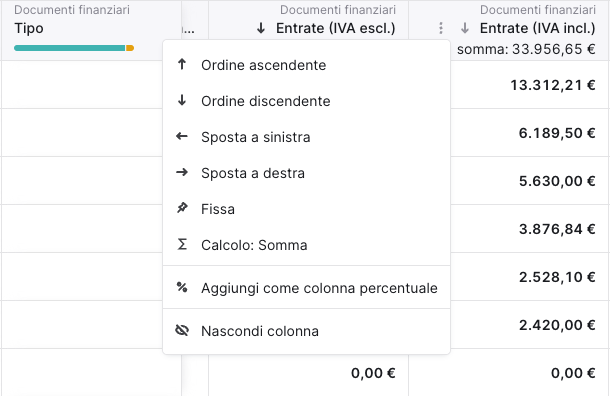Select the 2.420,00 € cell
The image size is (610, 396).
click(x=557, y=325)
